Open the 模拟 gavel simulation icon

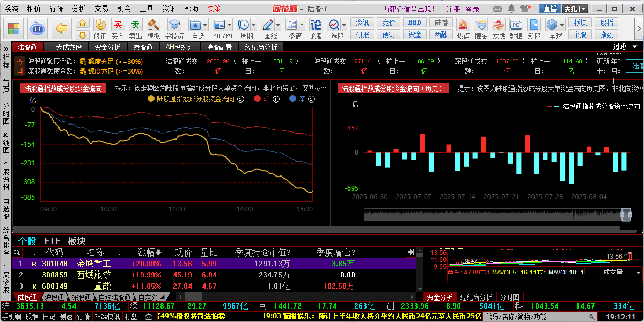[x=153, y=25]
